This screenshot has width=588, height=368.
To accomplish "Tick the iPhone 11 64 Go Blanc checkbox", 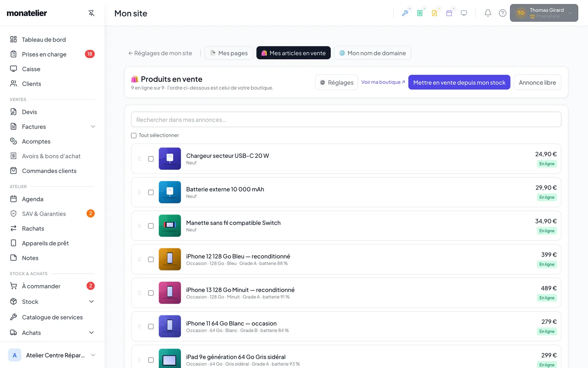I will pyautogui.click(x=151, y=326).
